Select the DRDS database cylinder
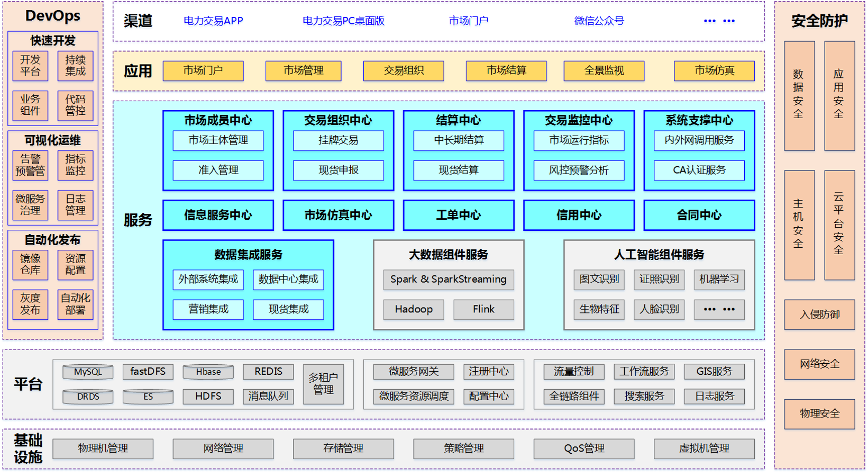Image resolution: width=868 pixels, height=476 pixels. click(88, 397)
